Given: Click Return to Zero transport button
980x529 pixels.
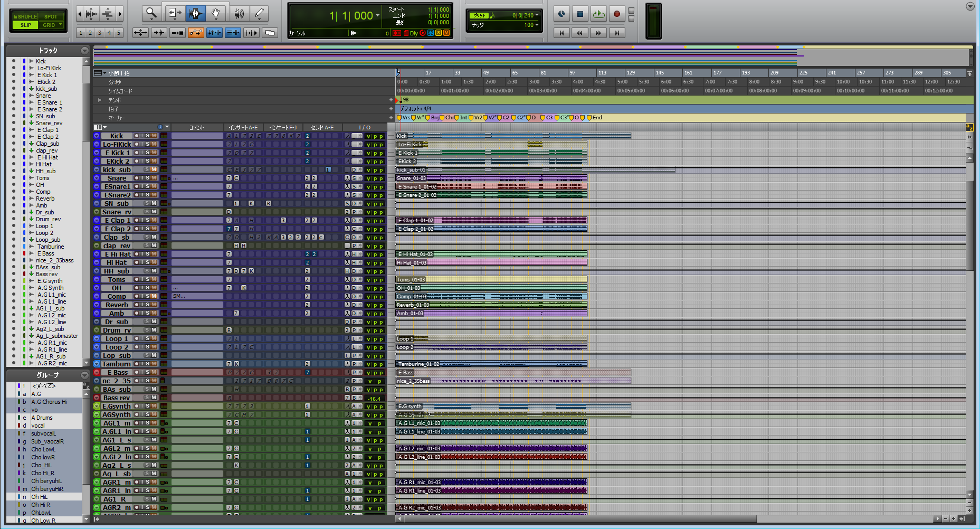Looking at the screenshot, I should [x=562, y=33].
